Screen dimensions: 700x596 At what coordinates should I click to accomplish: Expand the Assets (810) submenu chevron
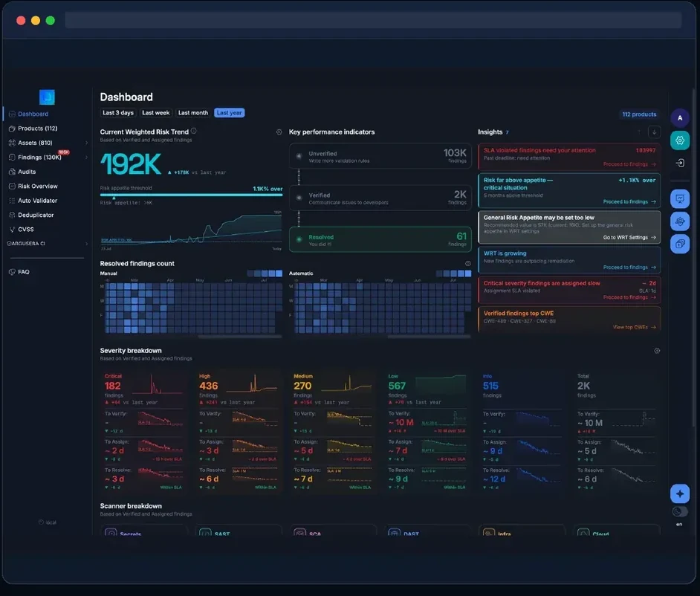(x=86, y=143)
